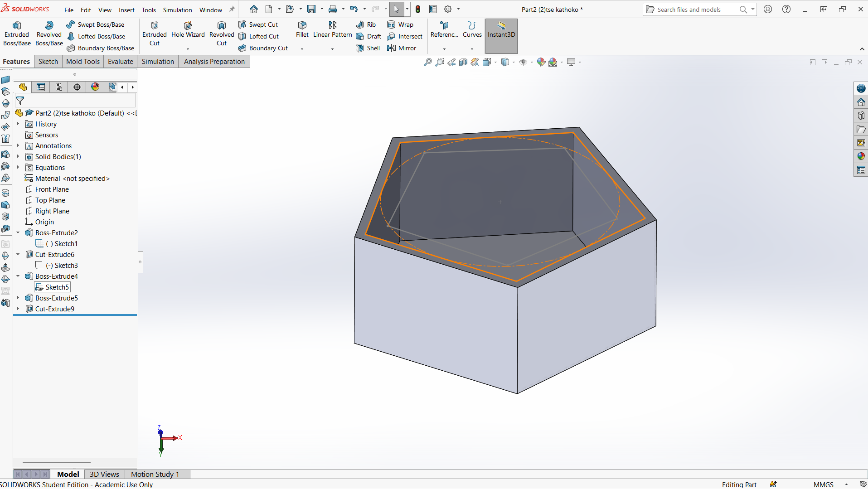Screen dimensions: 868x489
Task: Collapse the Boss-Extrude2 feature
Action: pyautogui.click(x=18, y=232)
